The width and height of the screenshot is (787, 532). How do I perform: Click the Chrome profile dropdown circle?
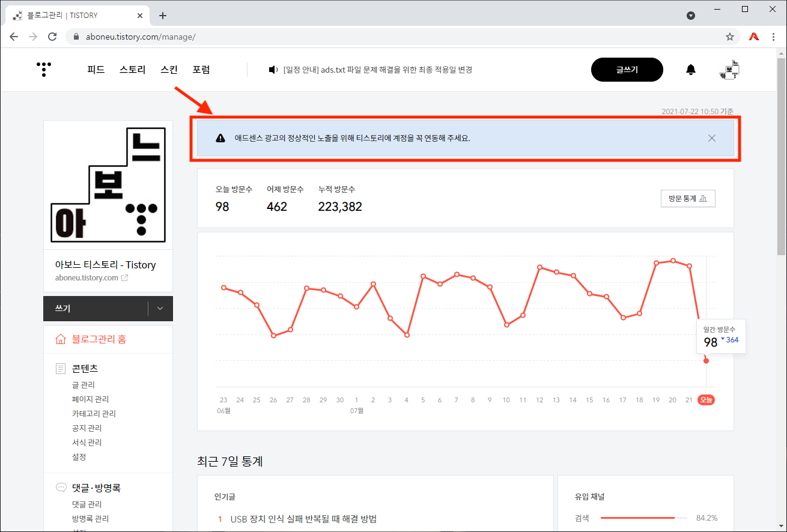[691, 16]
